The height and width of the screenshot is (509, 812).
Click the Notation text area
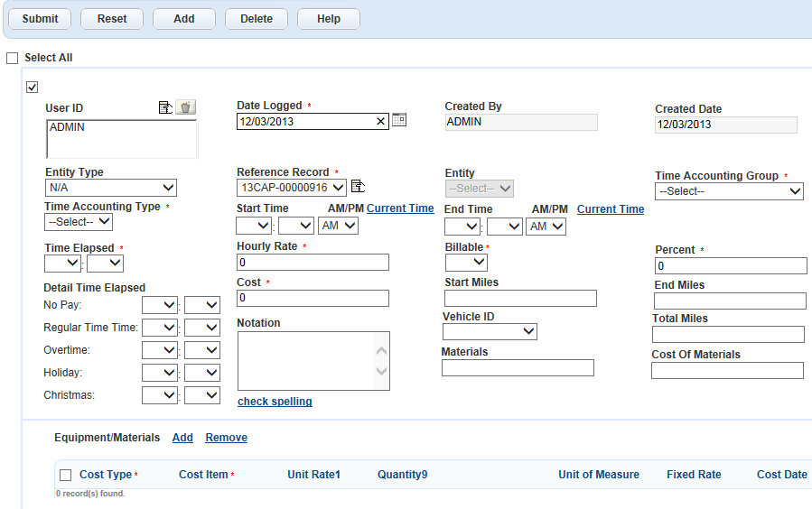click(x=307, y=361)
